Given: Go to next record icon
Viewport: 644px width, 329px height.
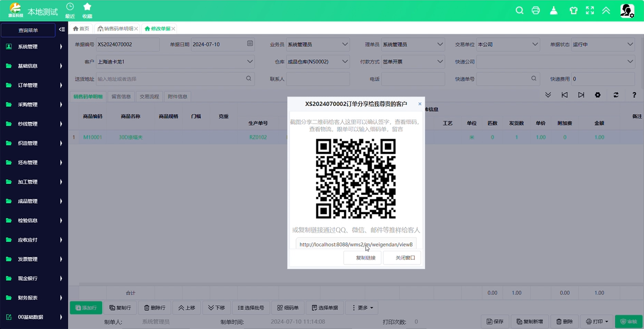Looking at the screenshot, I should 581,94.
